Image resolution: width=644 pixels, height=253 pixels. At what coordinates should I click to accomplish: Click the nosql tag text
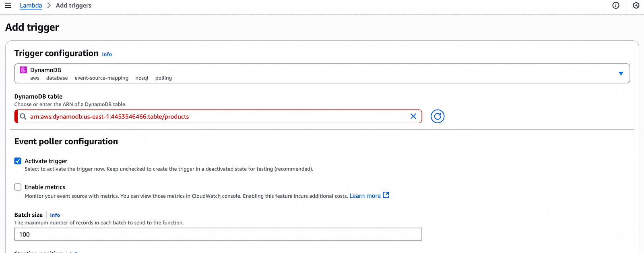(x=142, y=78)
